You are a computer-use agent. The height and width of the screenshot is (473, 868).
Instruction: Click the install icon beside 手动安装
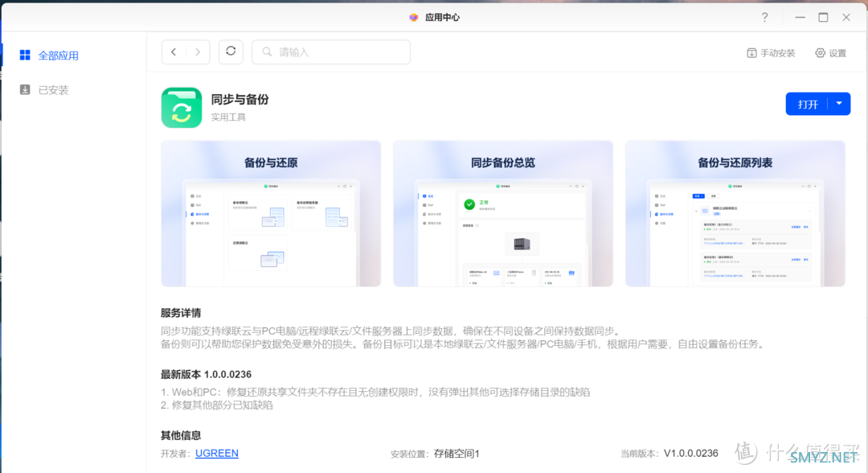751,53
